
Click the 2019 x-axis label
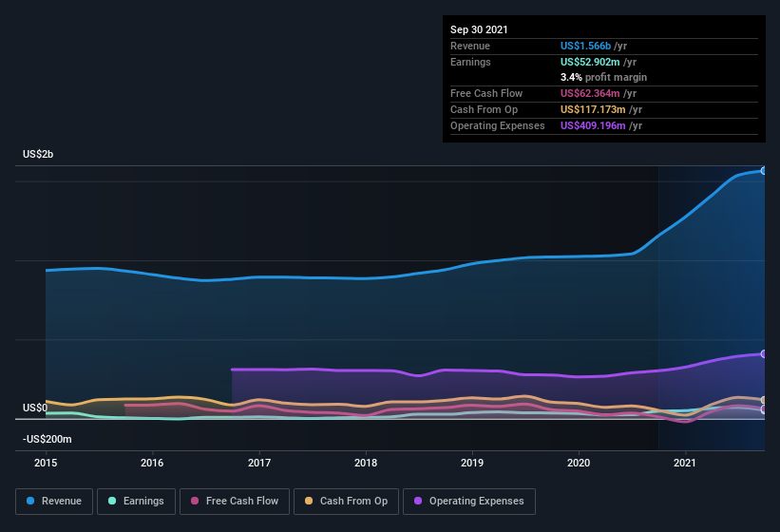click(472, 463)
